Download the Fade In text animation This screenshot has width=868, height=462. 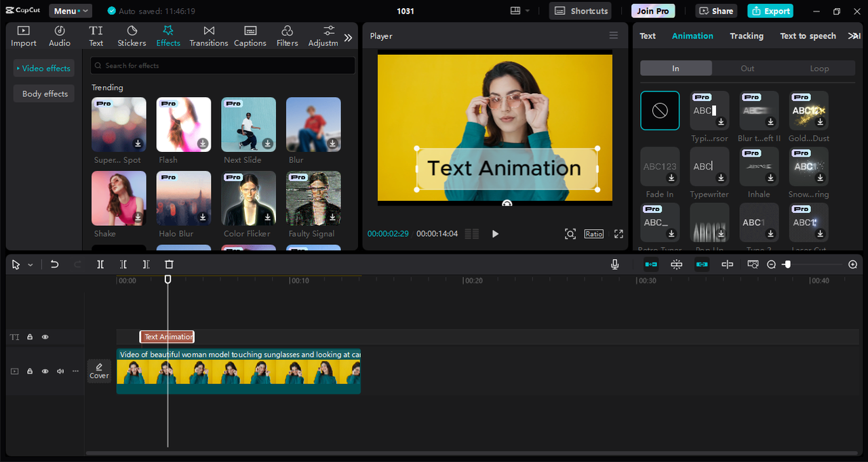pyautogui.click(x=671, y=178)
